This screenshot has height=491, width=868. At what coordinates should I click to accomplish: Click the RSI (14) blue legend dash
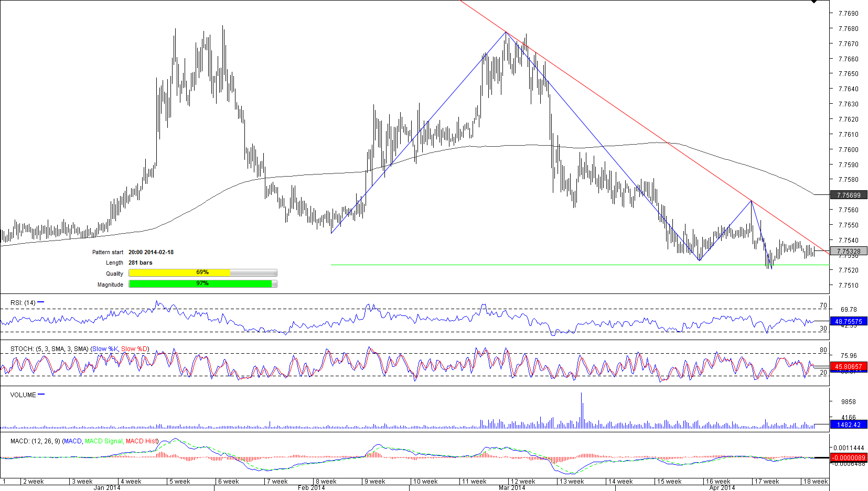tap(41, 302)
